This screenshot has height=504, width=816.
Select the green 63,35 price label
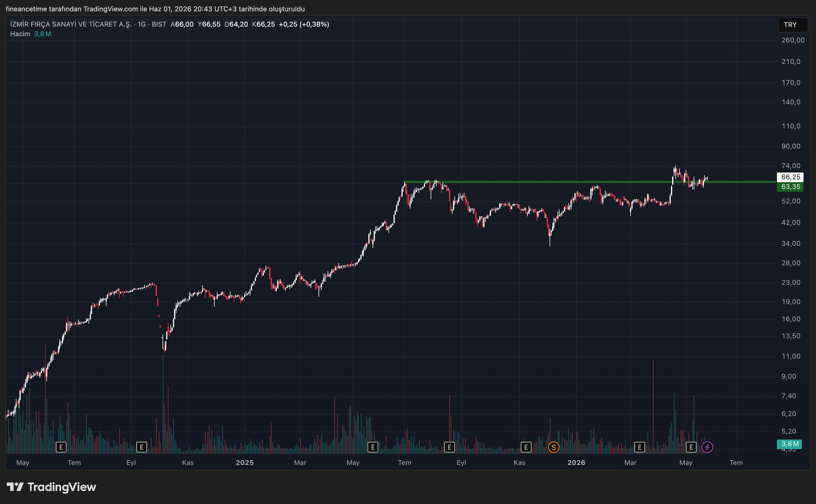click(x=790, y=187)
